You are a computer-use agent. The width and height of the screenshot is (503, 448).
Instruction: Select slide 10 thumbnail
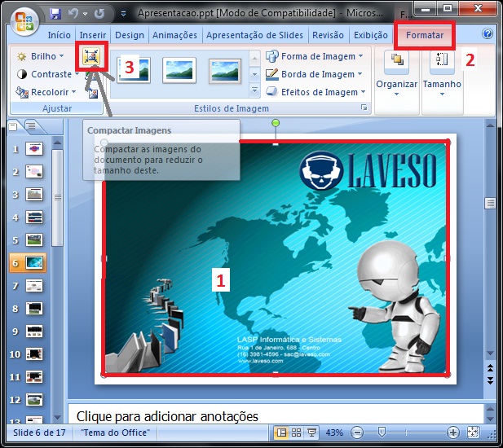[34, 354]
